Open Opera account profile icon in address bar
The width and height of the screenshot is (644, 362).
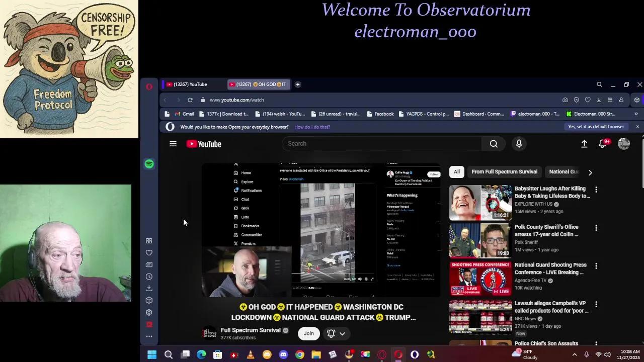[621, 100]
